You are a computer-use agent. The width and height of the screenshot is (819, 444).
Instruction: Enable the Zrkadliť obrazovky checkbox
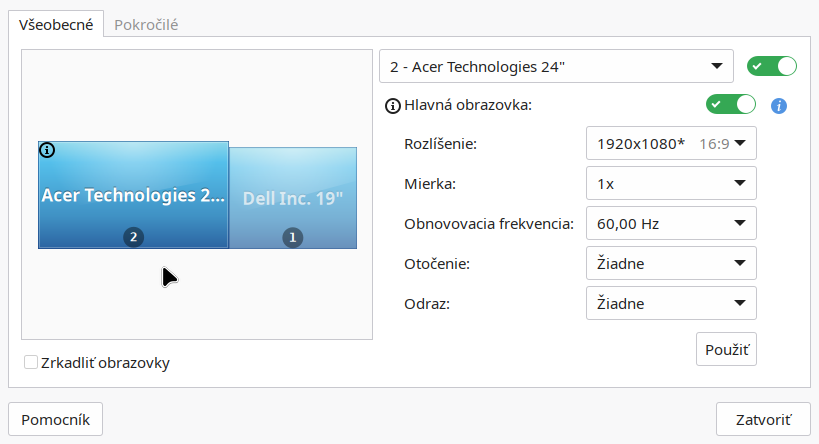pyautogui.click(x=31, y=362)
